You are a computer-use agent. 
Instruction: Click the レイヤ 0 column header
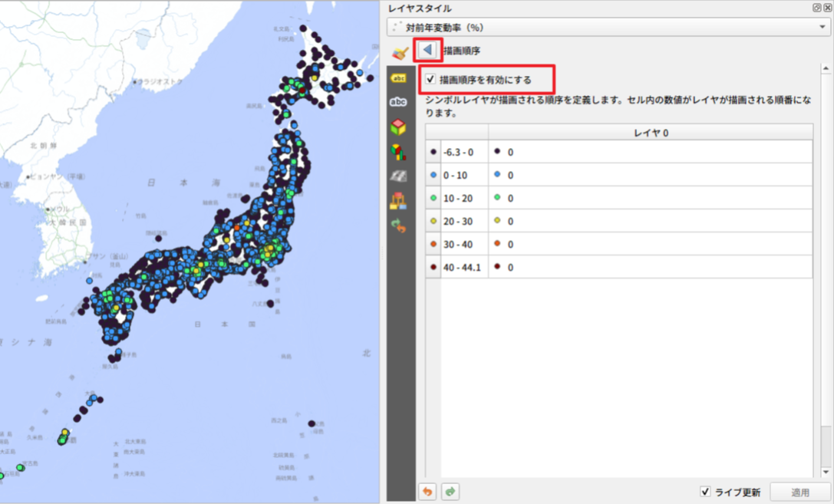click(x=650, y=133)
